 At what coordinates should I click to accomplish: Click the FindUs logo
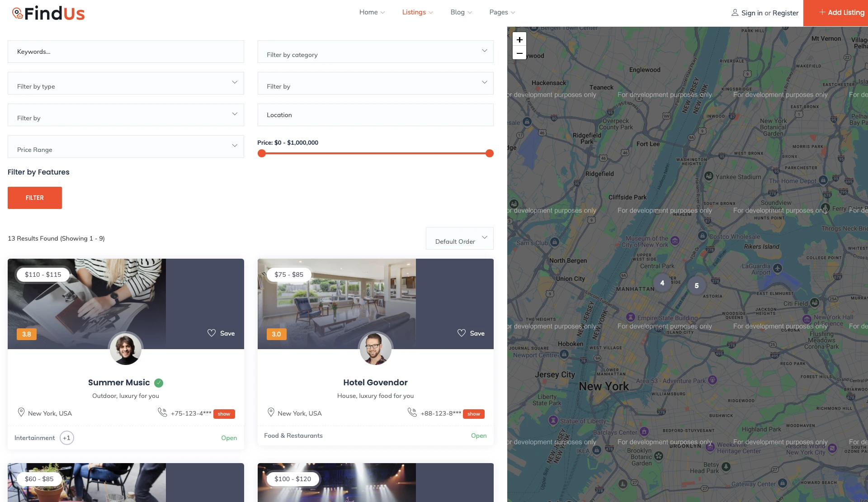[x=48, y=13]
